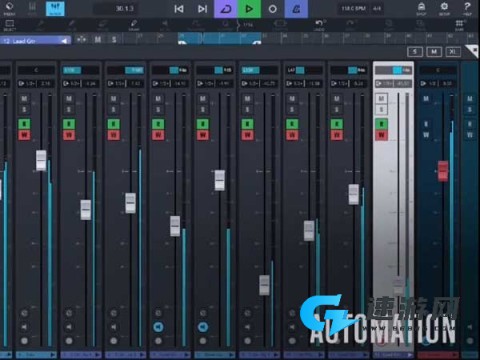The width and height of the screenshot is (480, 360).
Task: Open the Mixer faders icon in top bar
Action: pyautogui.click(x=32, y=9)
